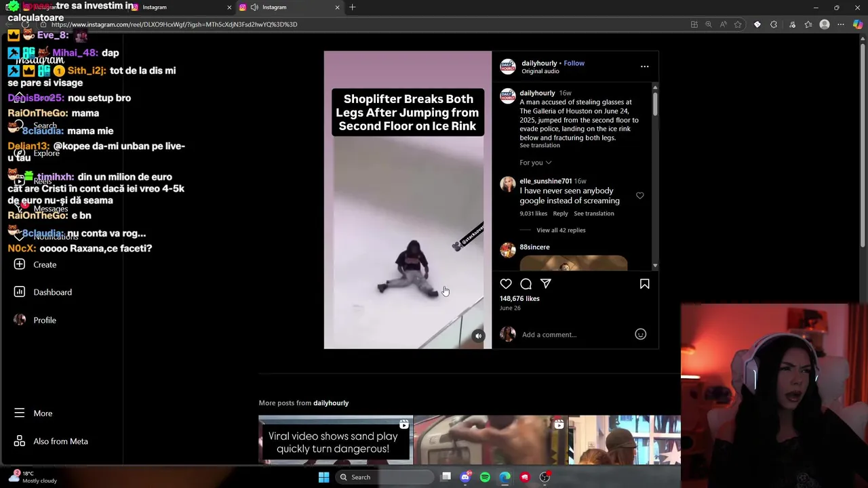Image resolution: width=868 pixels, height=488 pixels.
Task: Click the zoom magnifier in address bar
Action: pos(709,24)
